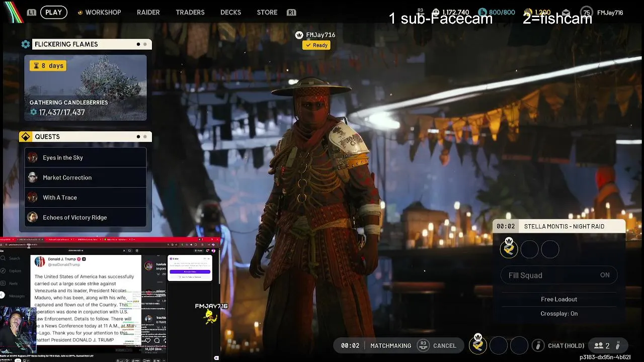Click the Eyes in the Sky trader portrait
The image size is (644, 362).
(x=33, y=157)
